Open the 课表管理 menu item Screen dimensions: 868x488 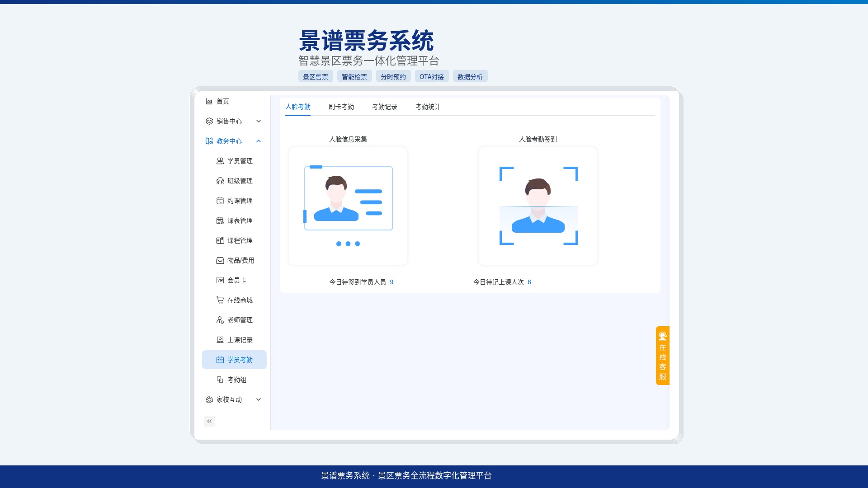234,221
